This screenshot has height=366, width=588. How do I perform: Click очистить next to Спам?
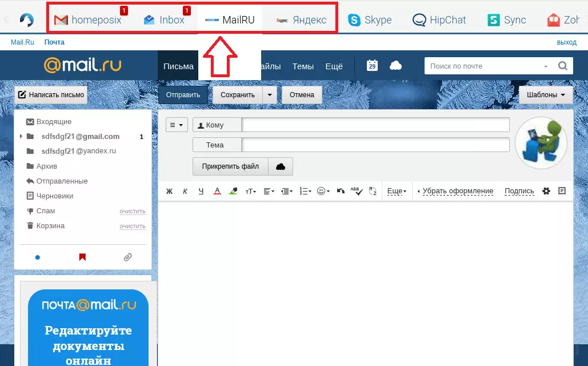[133, 212]
